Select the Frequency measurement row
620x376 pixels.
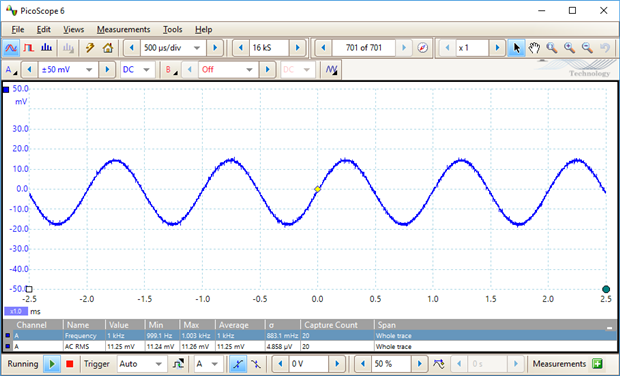coord(310,336)
